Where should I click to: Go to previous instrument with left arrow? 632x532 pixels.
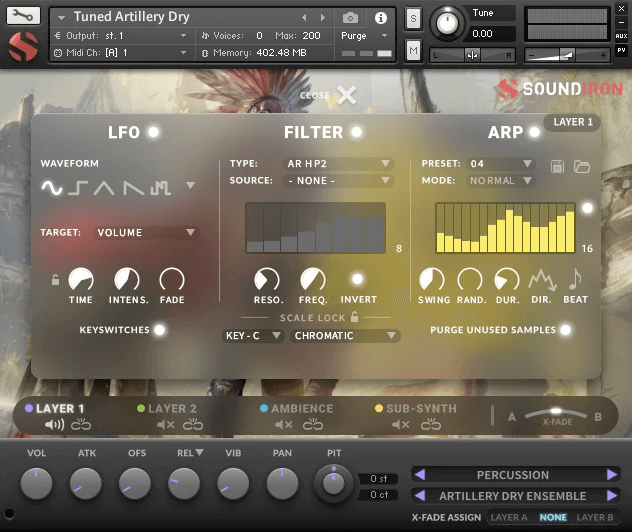pos(304,17)
